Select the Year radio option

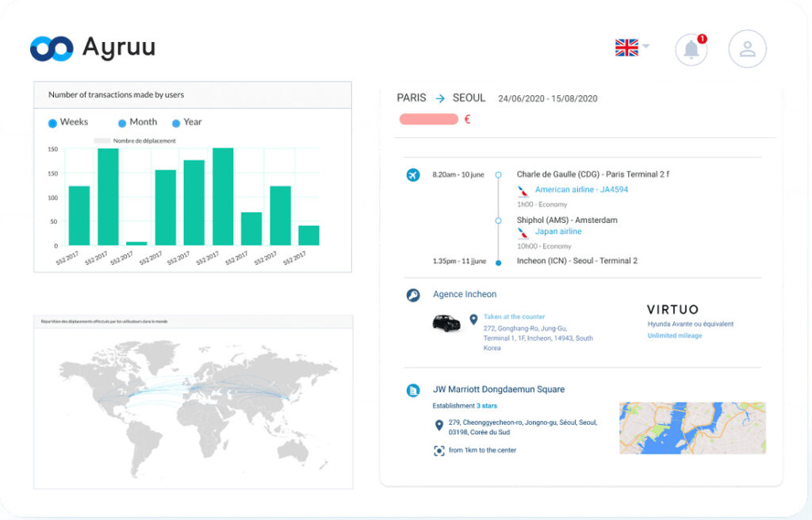[176, 123]
